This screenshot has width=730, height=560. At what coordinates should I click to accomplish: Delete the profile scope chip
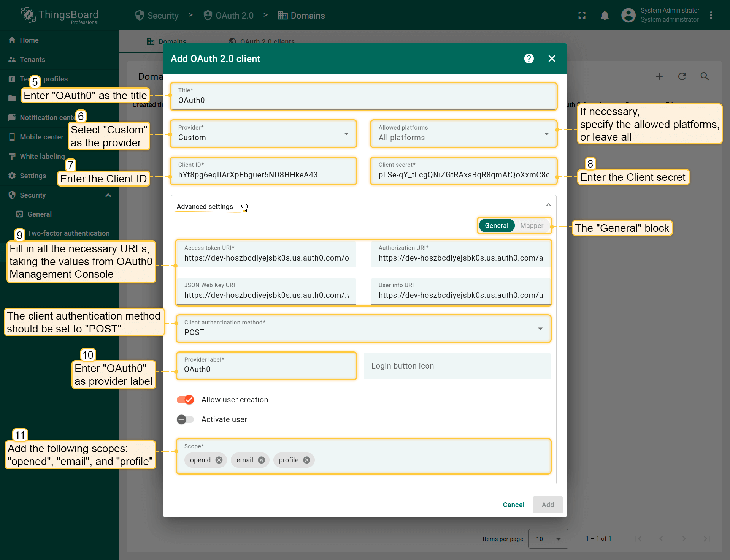307,460
